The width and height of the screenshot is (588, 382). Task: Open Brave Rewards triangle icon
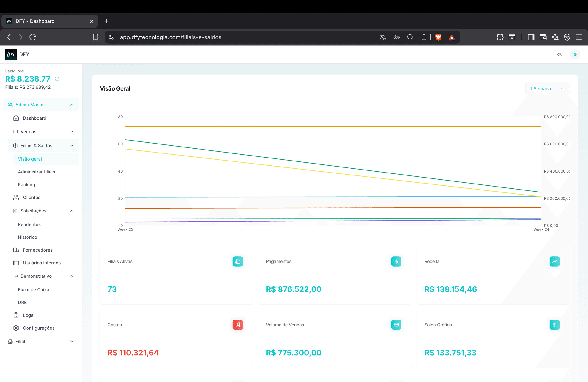[x=452, y=37]
